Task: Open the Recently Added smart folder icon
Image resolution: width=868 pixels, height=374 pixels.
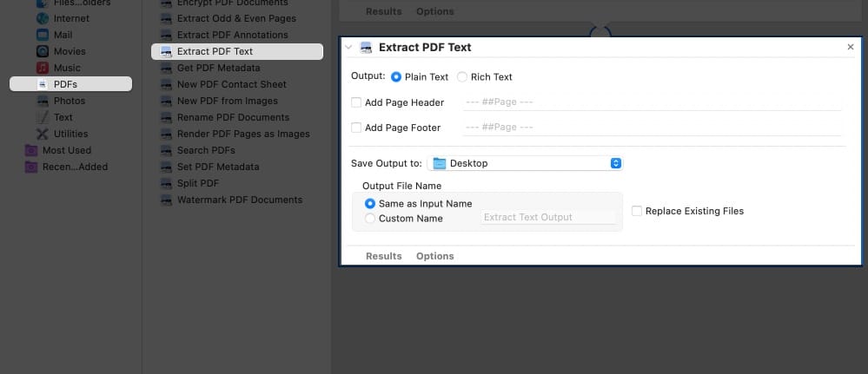Action: coord(31,167)
